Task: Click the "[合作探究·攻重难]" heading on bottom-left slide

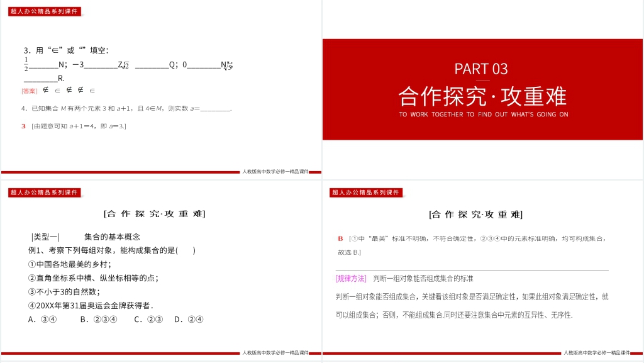Action: click(x=155, y=214)
